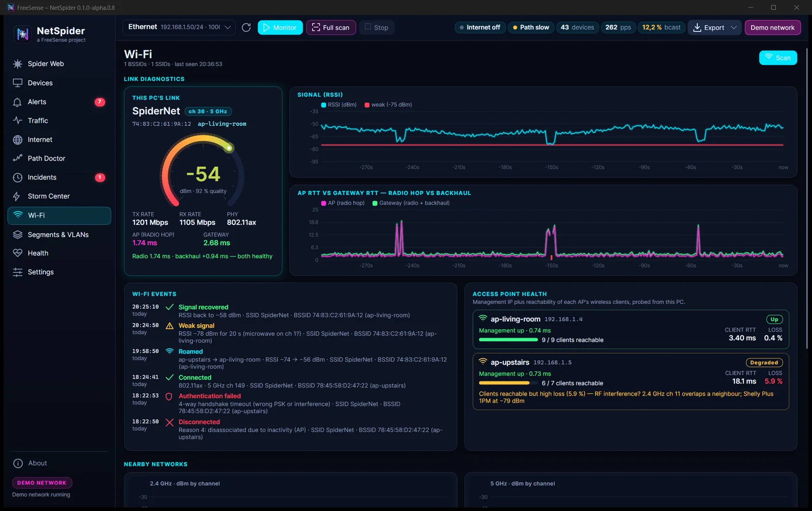Click the ap-upstairs clients reachable bar
The width and height of the screenshot is (812, 511).
coord(508,383)
